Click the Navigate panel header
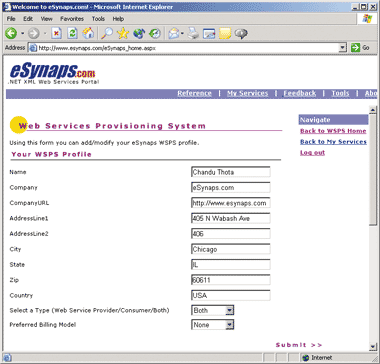The height and width of the screenshot is (364, 380). 333,120
